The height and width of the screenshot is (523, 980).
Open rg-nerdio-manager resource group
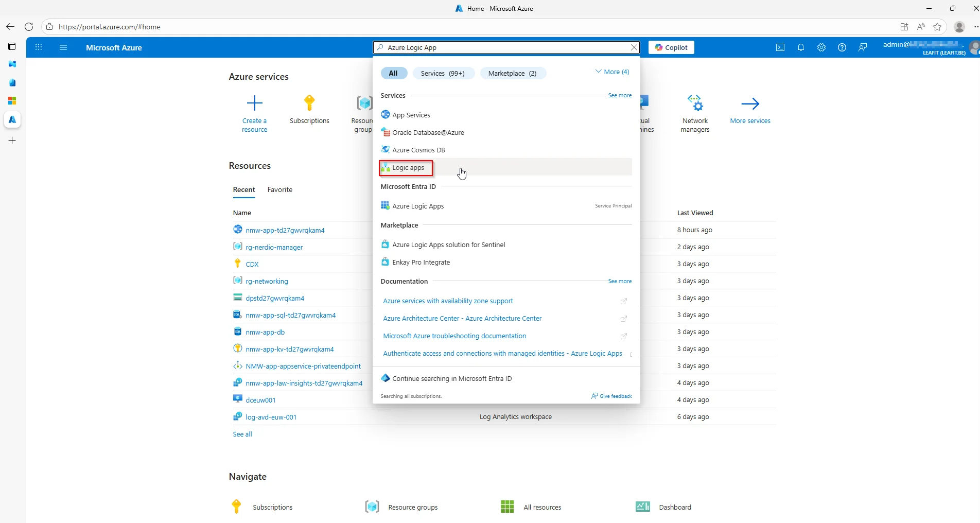coord(274,247)
